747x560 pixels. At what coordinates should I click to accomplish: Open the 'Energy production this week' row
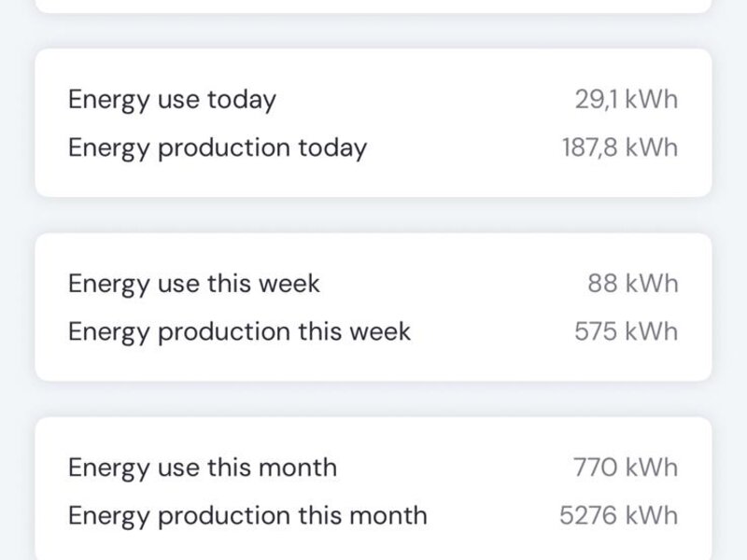click(239, 331)
